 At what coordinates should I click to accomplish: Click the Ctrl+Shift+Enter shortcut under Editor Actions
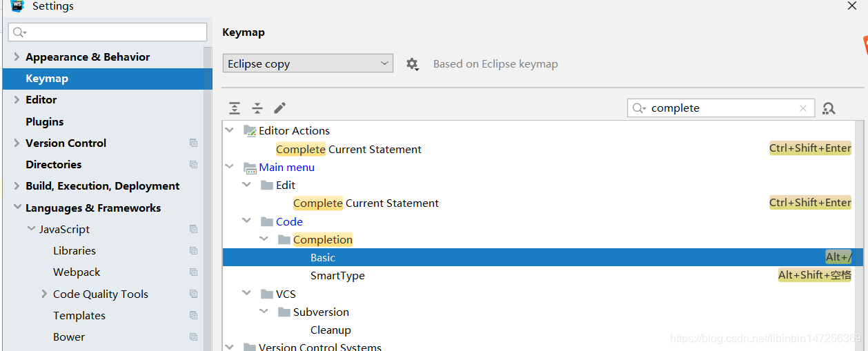(x=810, y=148)
